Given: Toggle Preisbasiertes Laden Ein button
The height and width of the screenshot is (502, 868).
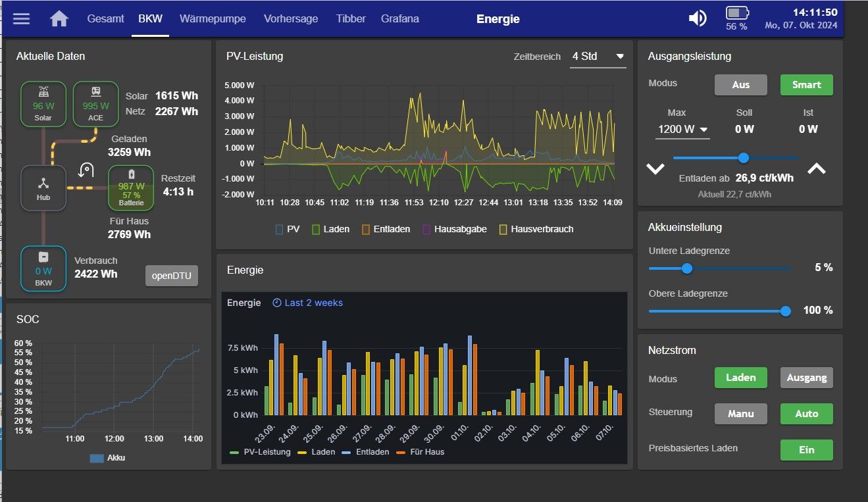Looking at the screenshot, I should (807, 450).
